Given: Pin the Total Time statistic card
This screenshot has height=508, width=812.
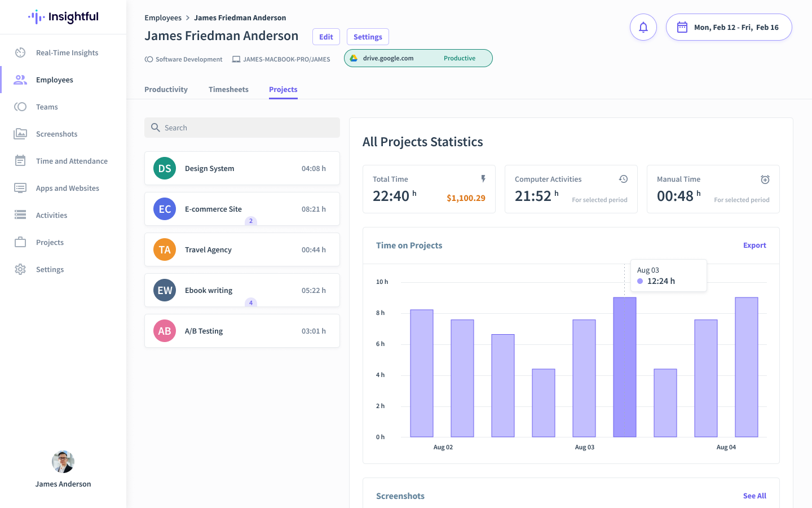Looking at the screenshot, I should tap(483, 178).
